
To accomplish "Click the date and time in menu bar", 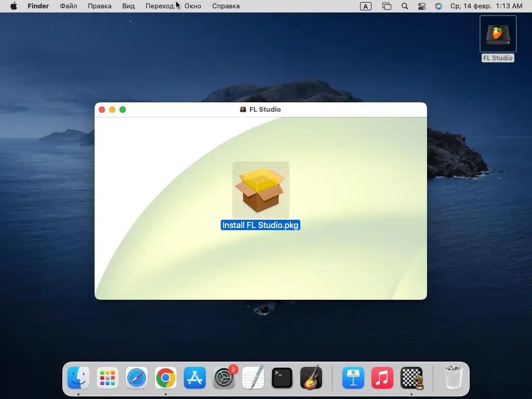I will [x=486, y=6].
